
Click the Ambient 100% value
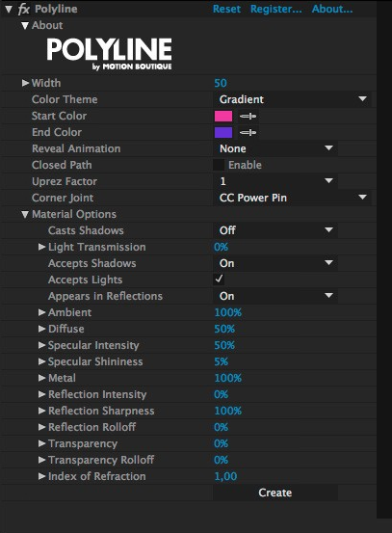click(x=228, y=312)
